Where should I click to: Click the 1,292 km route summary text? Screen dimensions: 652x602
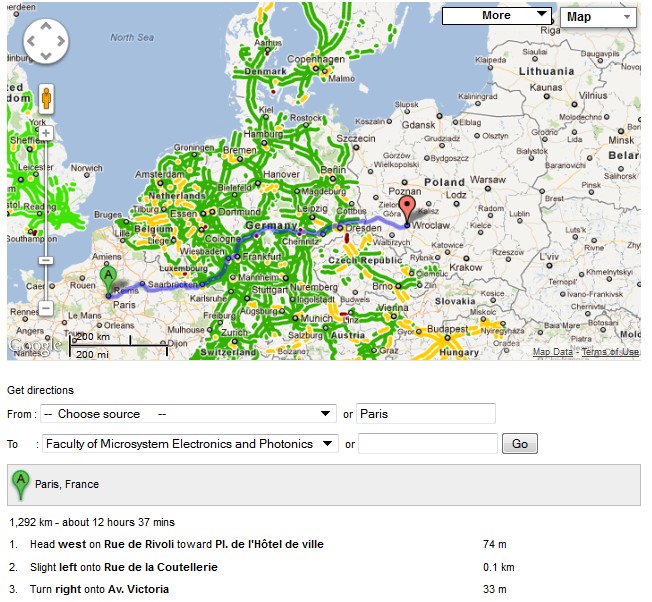pos(92,523)
